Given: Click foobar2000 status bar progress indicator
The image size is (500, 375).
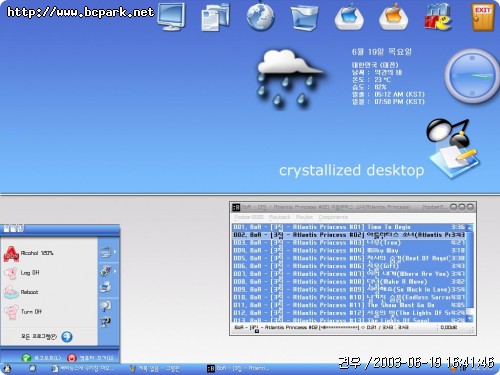Looking at the screenshot, I should click(x=339, y=328).
